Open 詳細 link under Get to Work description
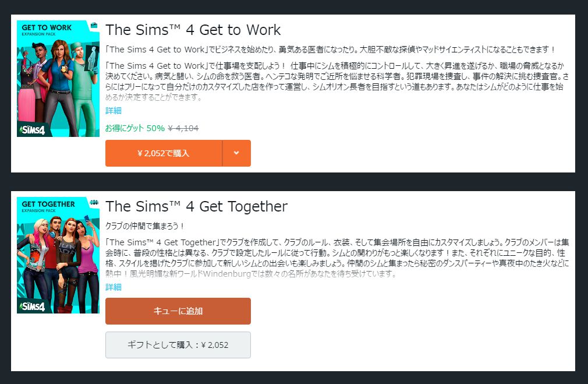This screenshot has height=384, width=588. point(114,111)
